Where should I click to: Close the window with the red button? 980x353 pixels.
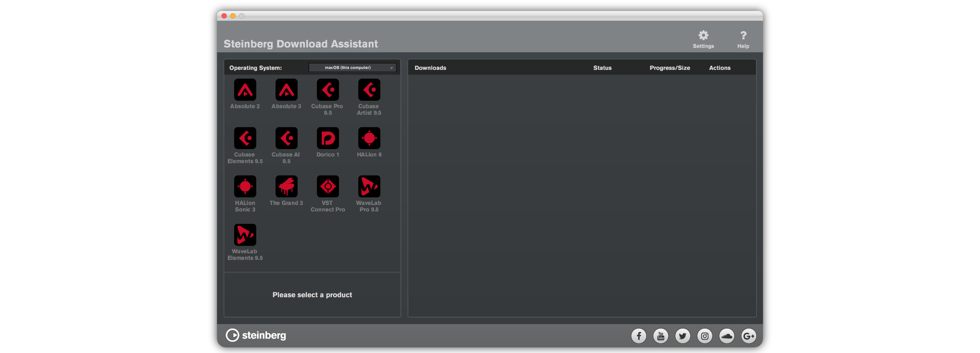coord(224,16)
